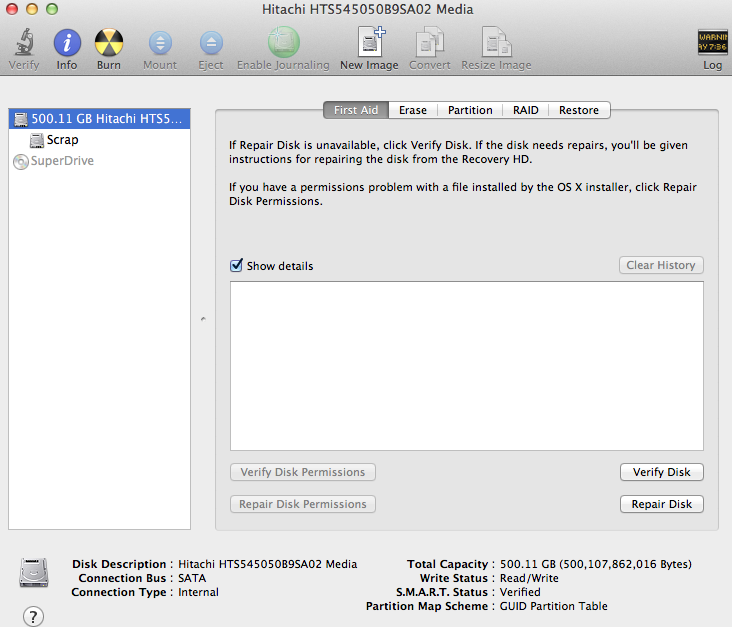Click the SuperDrive optical disc icon

click(21, 162)
